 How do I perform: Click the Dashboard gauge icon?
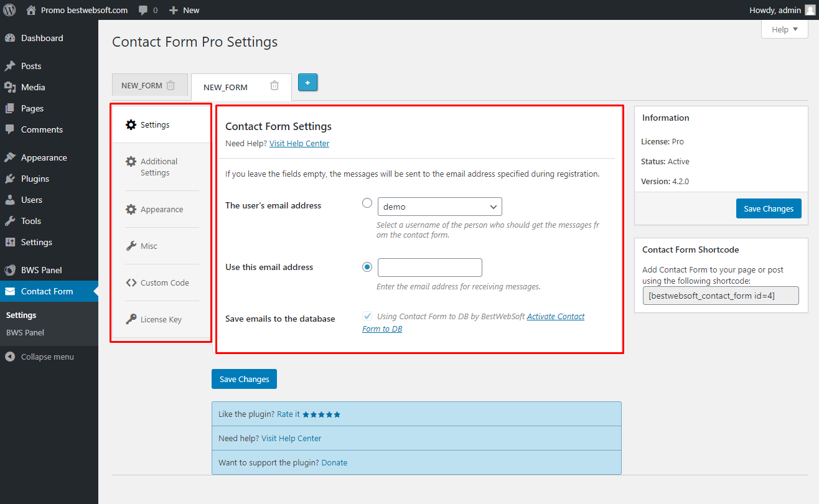[10, 38]
